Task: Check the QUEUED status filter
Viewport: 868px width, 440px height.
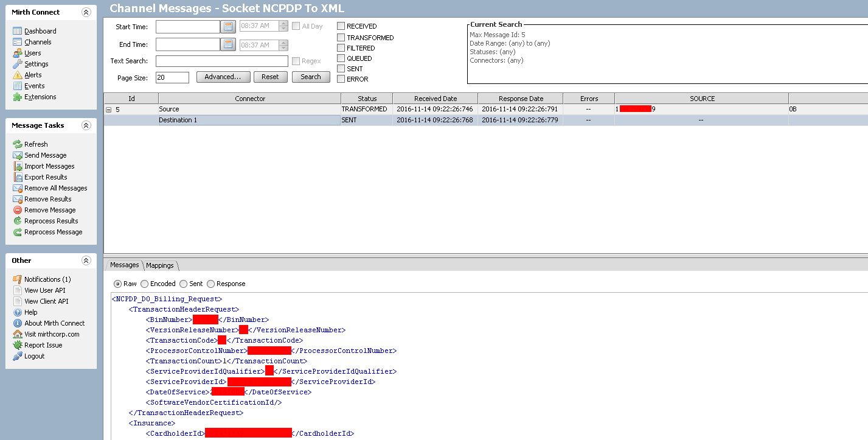Action: click(x=341, y=58)
